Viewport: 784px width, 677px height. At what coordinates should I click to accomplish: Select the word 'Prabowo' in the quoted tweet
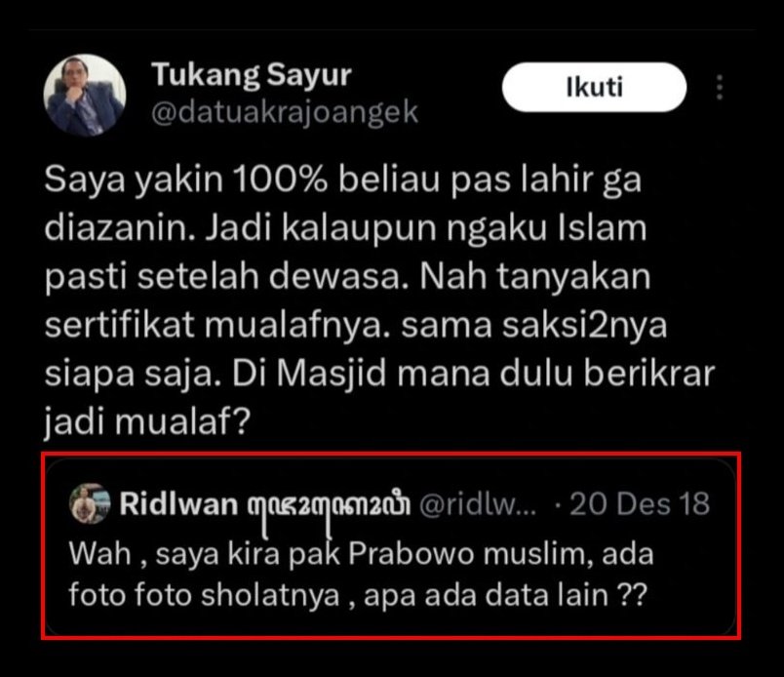coord(411,554)
